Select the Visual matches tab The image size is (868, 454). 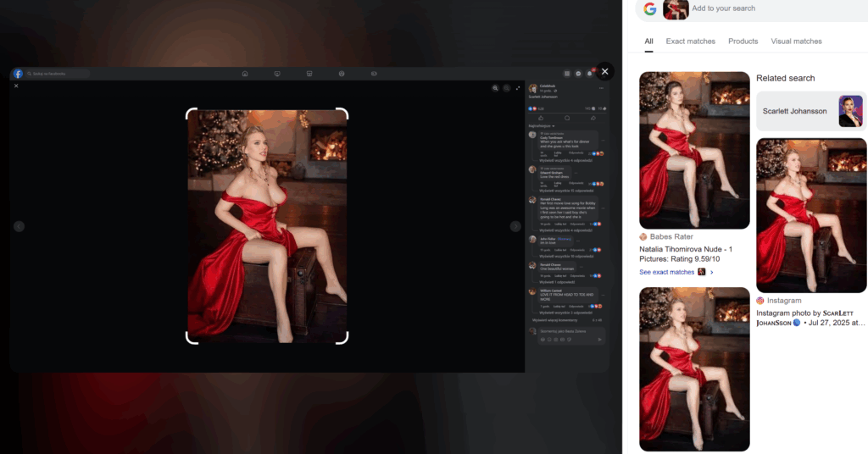796,41
